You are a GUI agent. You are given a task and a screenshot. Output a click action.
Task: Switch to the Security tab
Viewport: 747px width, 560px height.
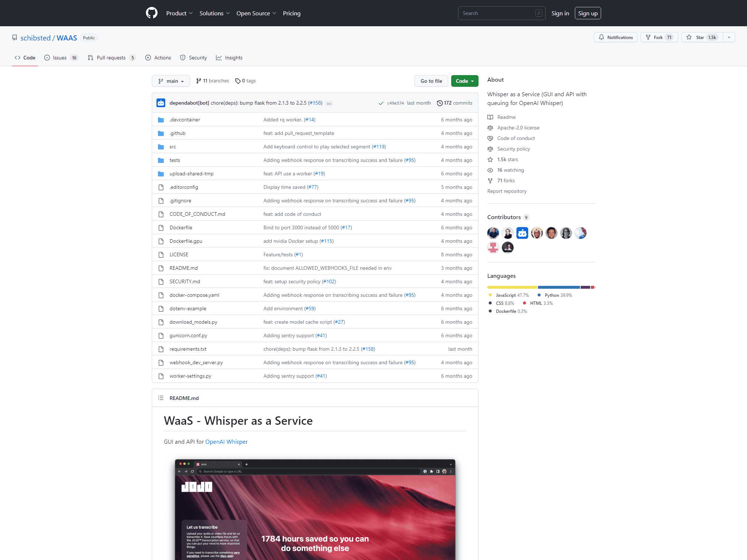click(193, 58)
